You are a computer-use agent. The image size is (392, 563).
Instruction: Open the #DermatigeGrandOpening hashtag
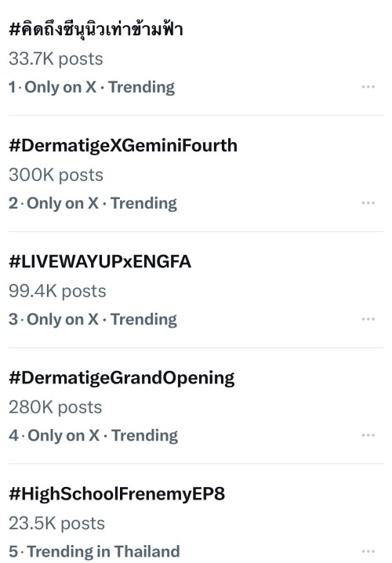click(x=122, y=378)
